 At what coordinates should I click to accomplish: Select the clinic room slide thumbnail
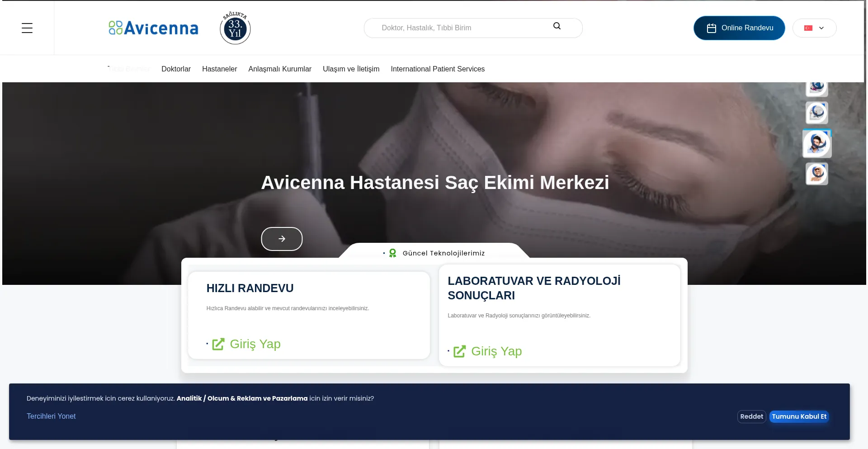click(817, 113)
